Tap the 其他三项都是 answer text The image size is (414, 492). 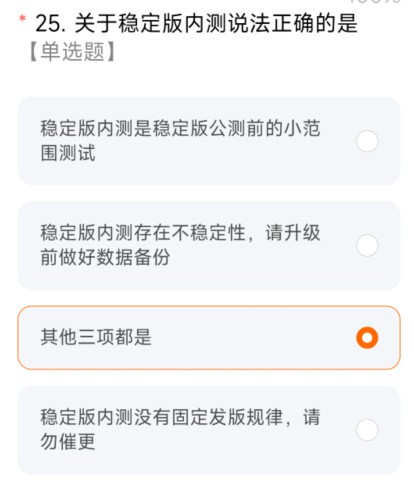tap(96, 337)
